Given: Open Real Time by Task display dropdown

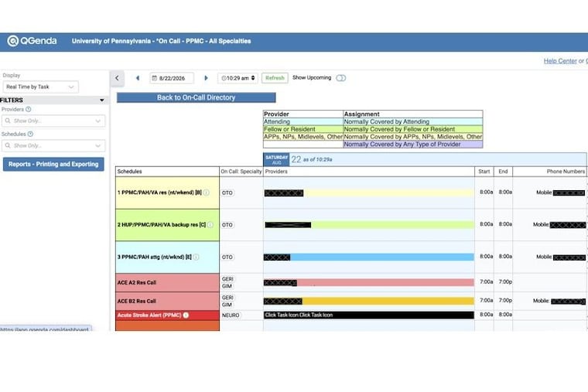Looking at the screenshot, I should click(40, 87).
